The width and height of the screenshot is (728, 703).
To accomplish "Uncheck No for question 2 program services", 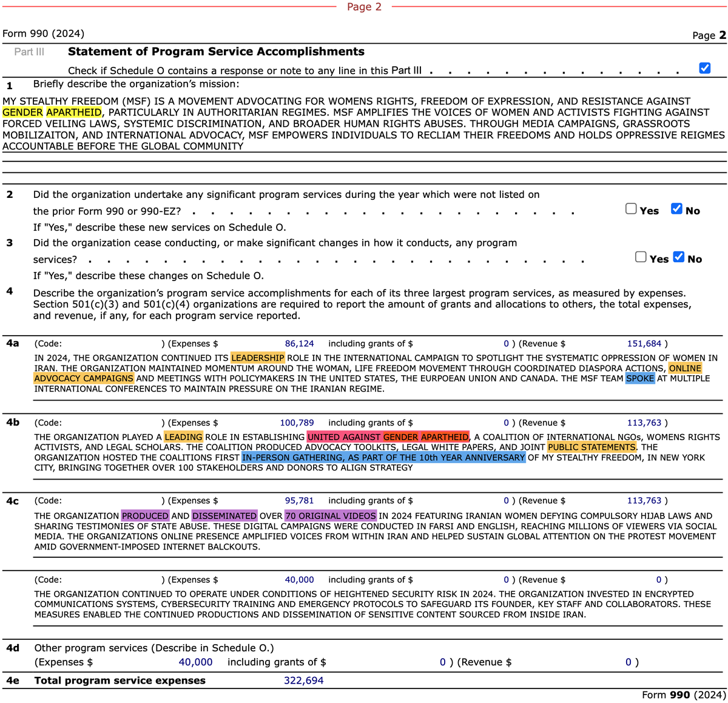I will point(676,209).
